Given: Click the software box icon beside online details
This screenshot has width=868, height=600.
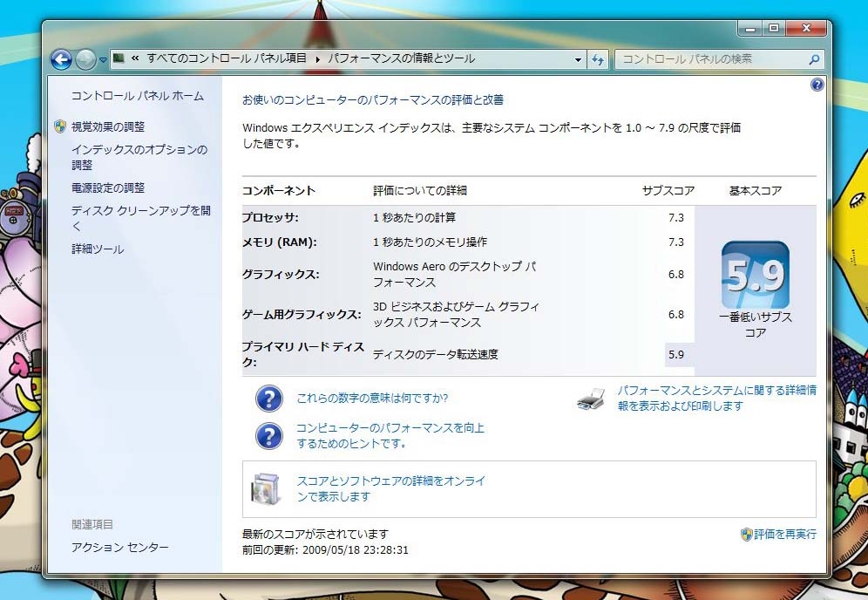Looking at the screenshot, I should click(267, 488).
